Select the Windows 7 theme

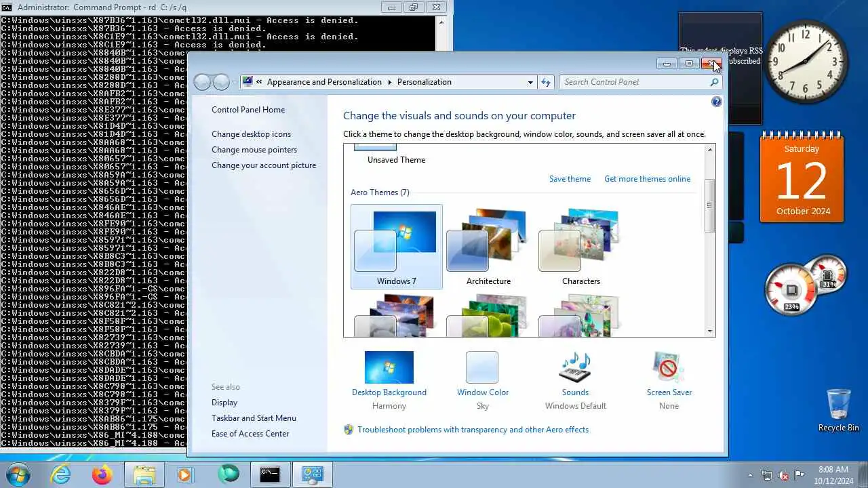point(397,247)
